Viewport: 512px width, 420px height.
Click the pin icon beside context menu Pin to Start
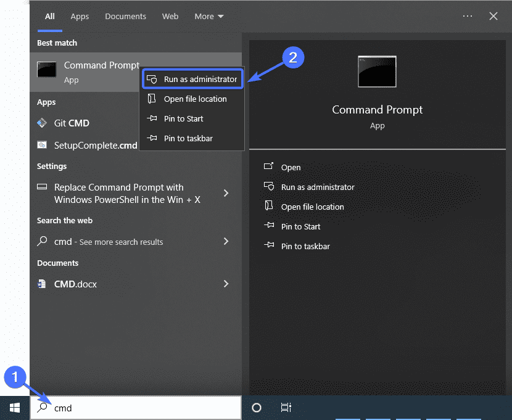point(152,118)
